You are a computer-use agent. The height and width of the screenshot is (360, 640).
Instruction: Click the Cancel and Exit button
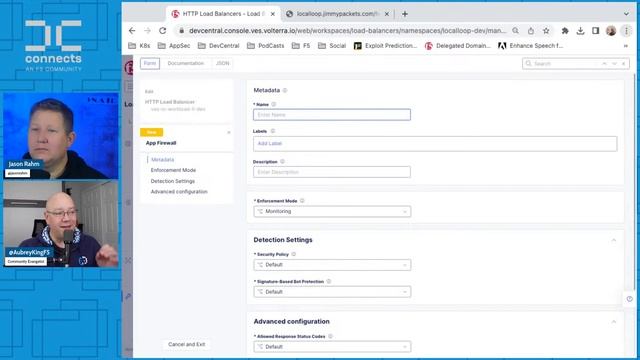point(187,344)
